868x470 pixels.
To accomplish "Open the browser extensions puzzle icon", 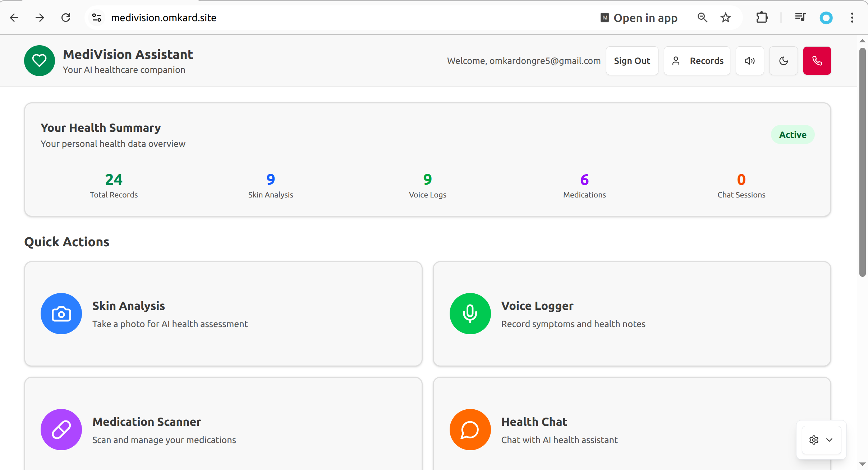I will point(762,18).
